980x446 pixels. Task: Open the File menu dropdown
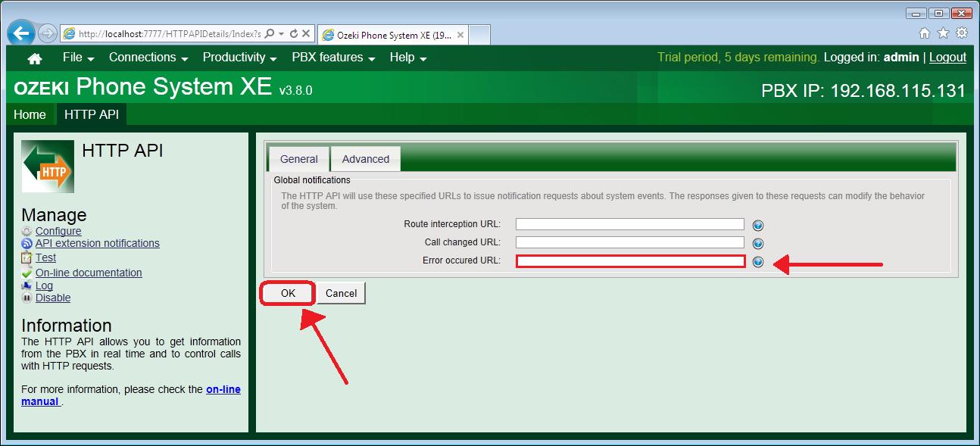(78, 58)
